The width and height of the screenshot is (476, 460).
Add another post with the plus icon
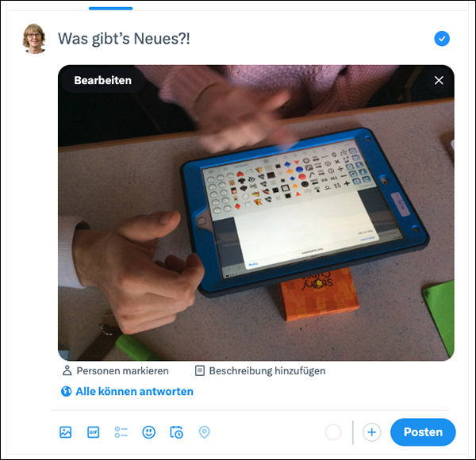pos(371,432)
